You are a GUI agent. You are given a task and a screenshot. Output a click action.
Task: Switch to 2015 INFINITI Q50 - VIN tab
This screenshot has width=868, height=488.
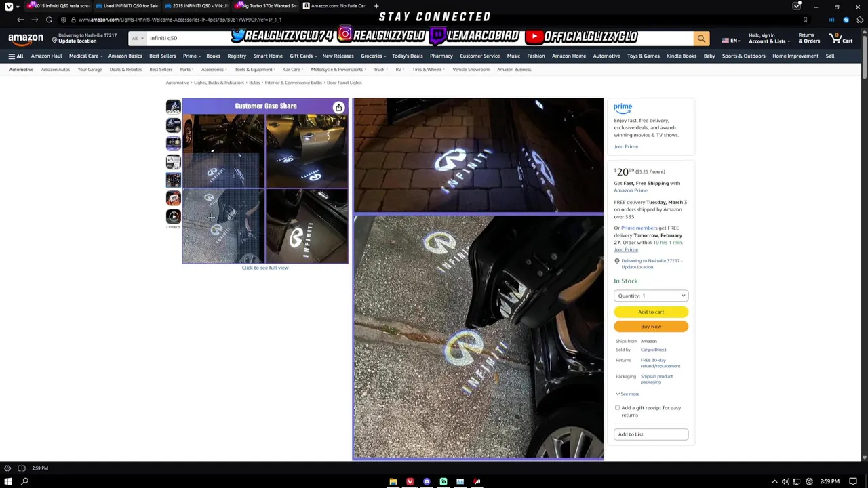pos(196,6)
